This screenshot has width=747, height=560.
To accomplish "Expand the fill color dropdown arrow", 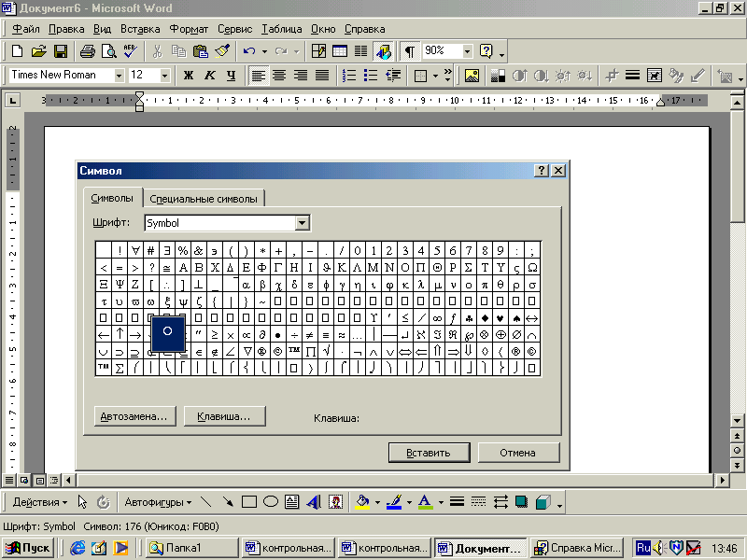I will [377, 502].
